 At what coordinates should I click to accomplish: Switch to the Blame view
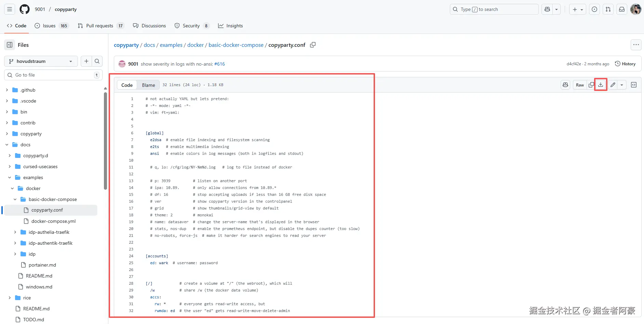point(148,85)
